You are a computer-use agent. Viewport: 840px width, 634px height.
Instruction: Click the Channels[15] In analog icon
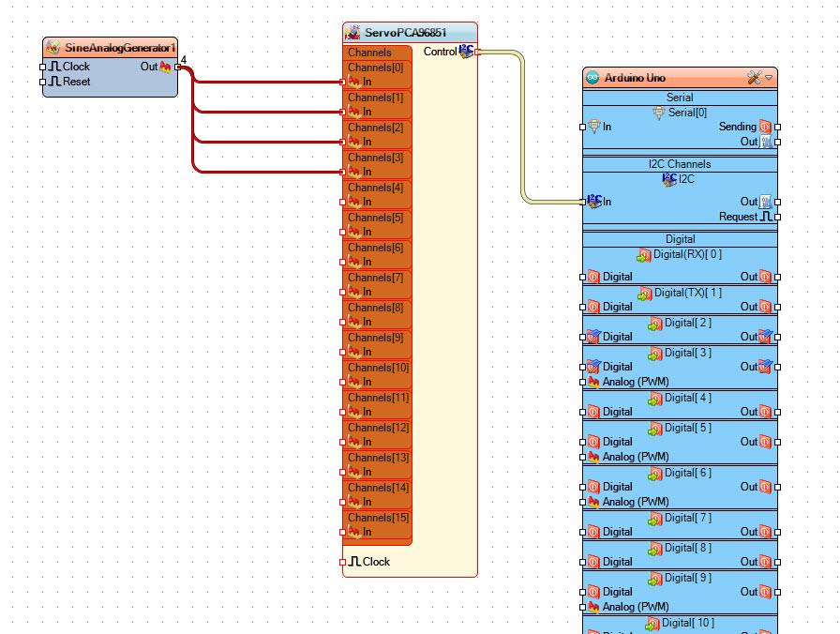pos(354,532)
